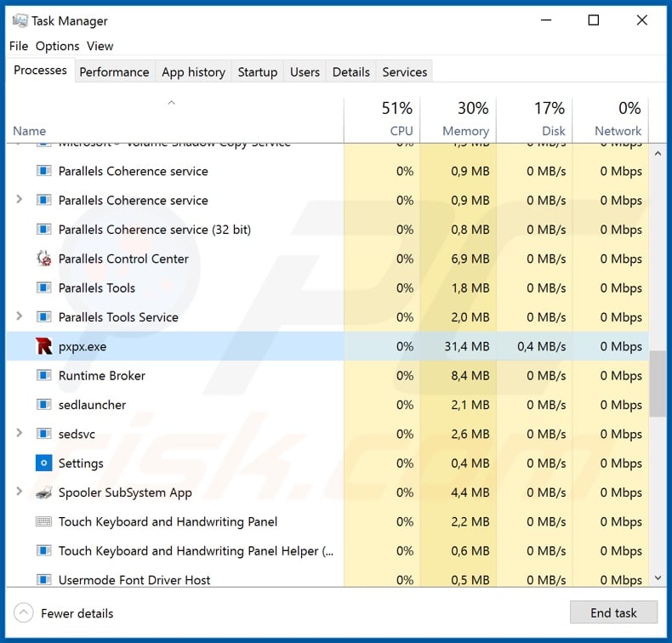Click the scrollbar down arrow

tap(658, 578)
